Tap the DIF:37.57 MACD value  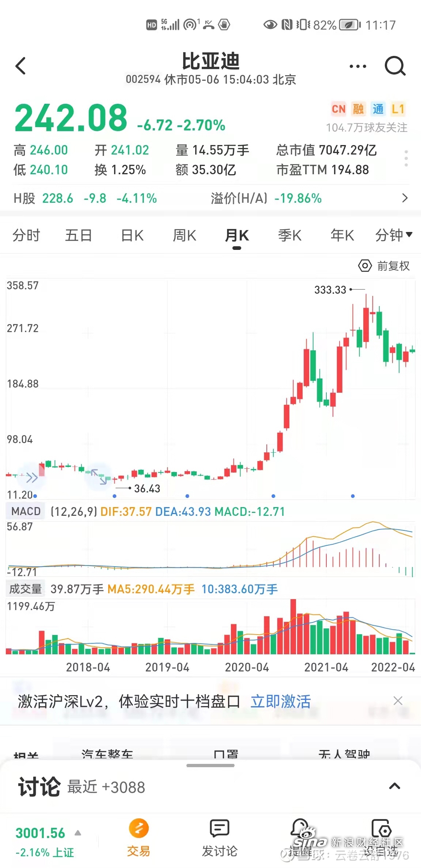click(126, 511)
